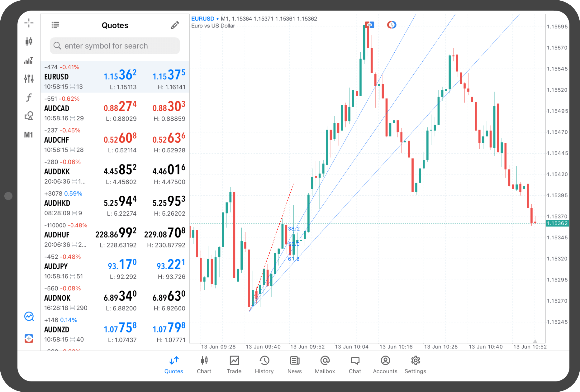Click the current price label 1.15362
Viewport: 580px width, 392px height.
557,223
